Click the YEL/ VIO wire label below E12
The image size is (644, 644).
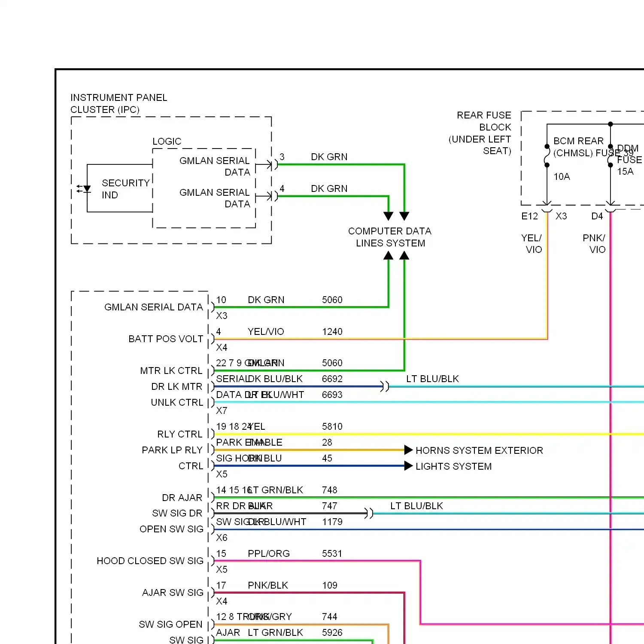532,243
